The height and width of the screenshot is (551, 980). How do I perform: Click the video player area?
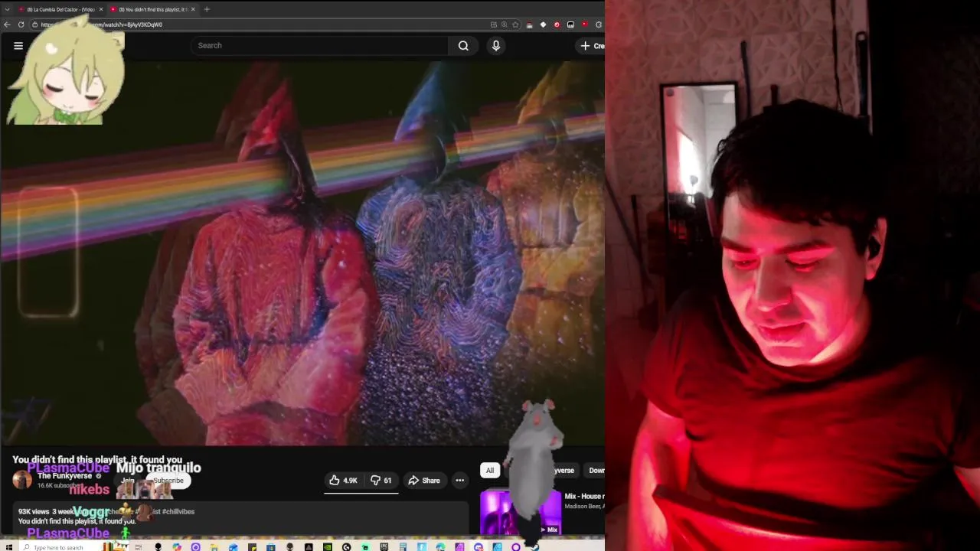(302, 253)
